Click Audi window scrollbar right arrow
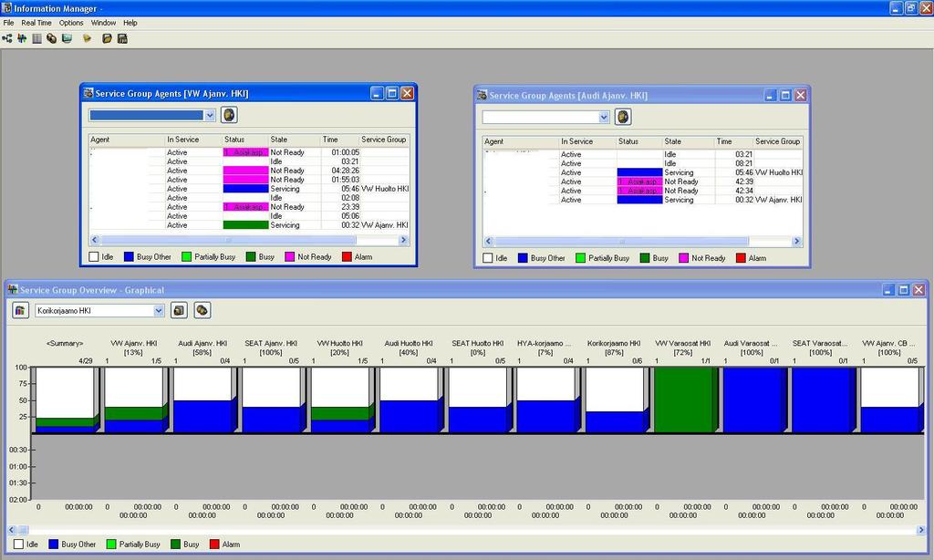This screenshot has width=934, height=560. coord(796,242)
